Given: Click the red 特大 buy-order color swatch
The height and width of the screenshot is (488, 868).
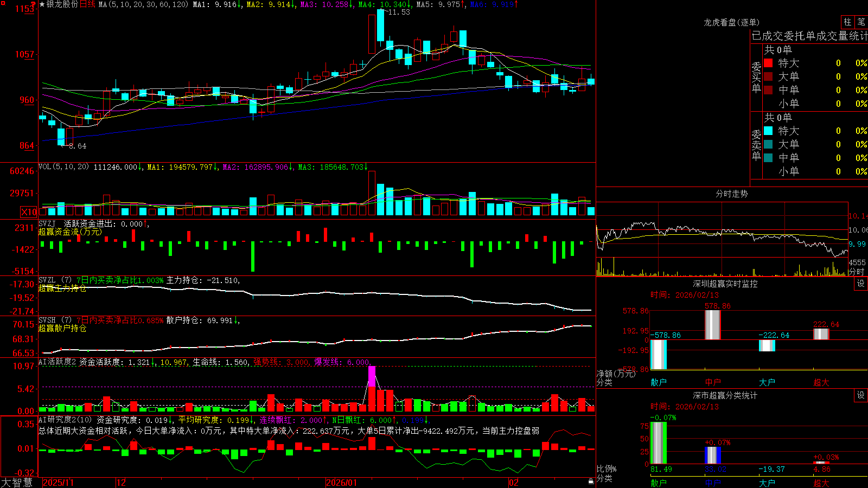Looking at the screenshot, I should [768, 63].
